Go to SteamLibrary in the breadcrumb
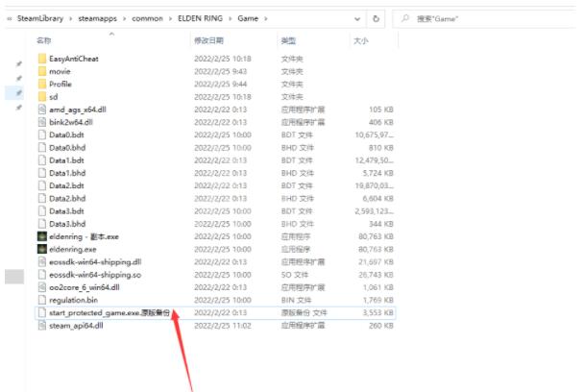Screen dimensions: 584x392 click(x=40, y=18)
